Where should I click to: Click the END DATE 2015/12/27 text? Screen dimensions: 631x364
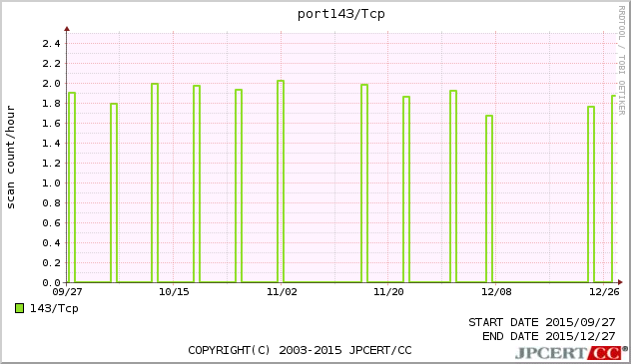[549, 336]
